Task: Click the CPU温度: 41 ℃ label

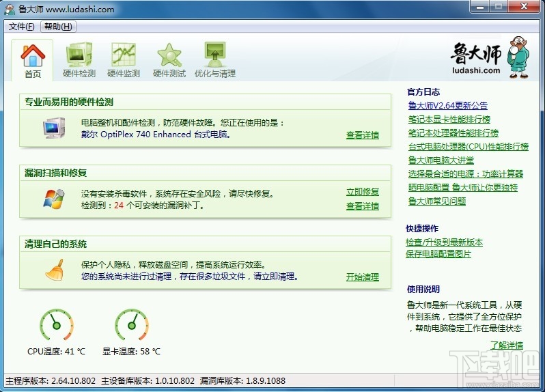Action: click(56, 352)
